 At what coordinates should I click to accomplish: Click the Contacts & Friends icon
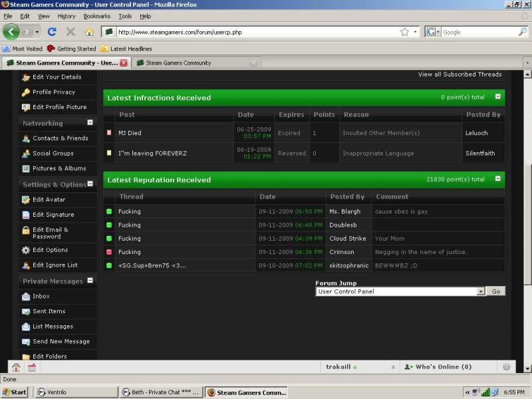click(x=26, y=138)
